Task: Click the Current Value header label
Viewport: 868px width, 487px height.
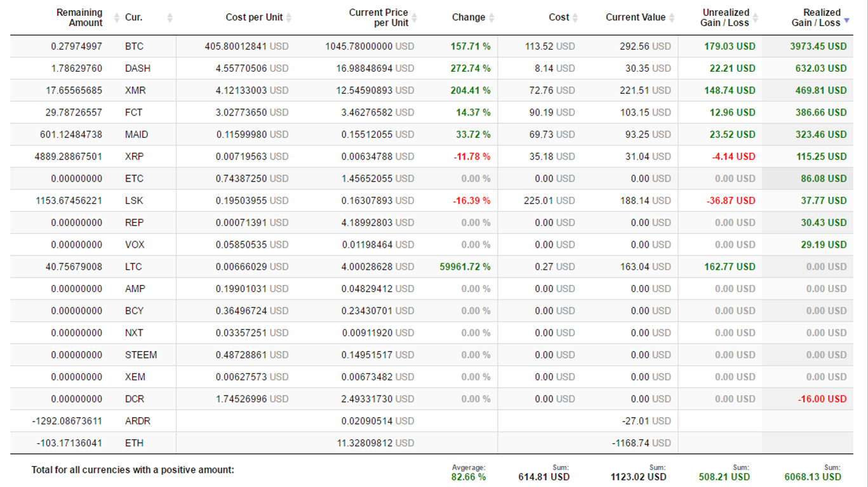Action: coord(636,18)
